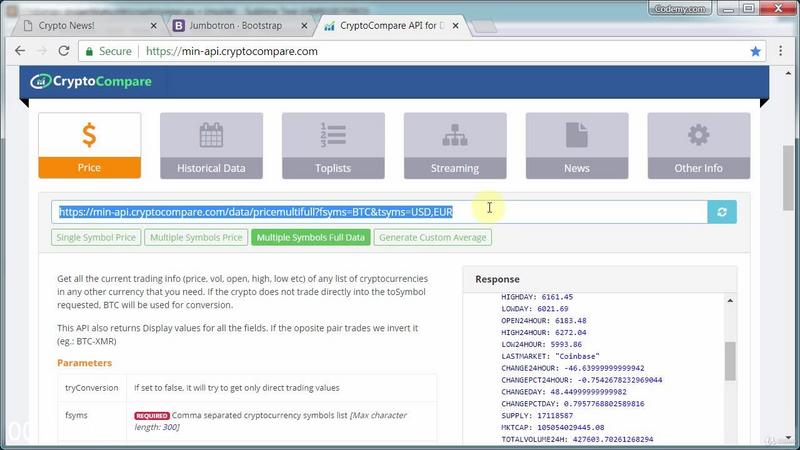Click the TOTALVOLUME24H value line
The height and width of the screenshot is (450, 800).
(577, 439)
